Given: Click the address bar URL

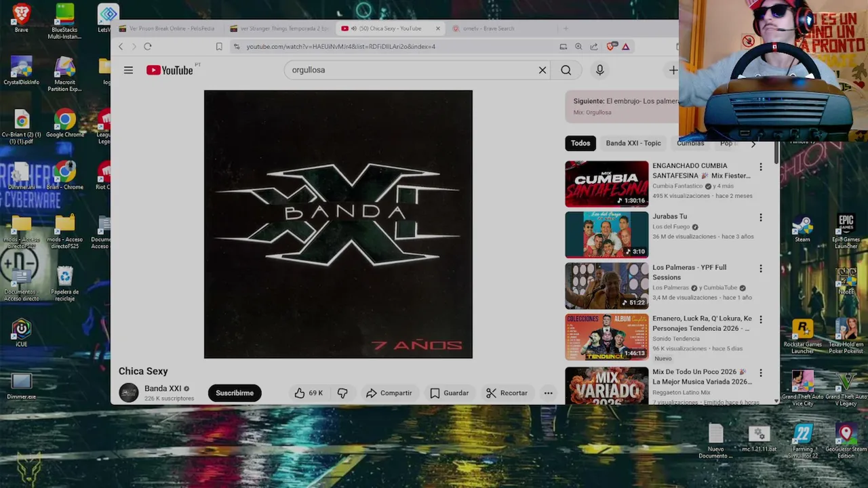Looking at the screenshot, I should (x=340, y=47).
